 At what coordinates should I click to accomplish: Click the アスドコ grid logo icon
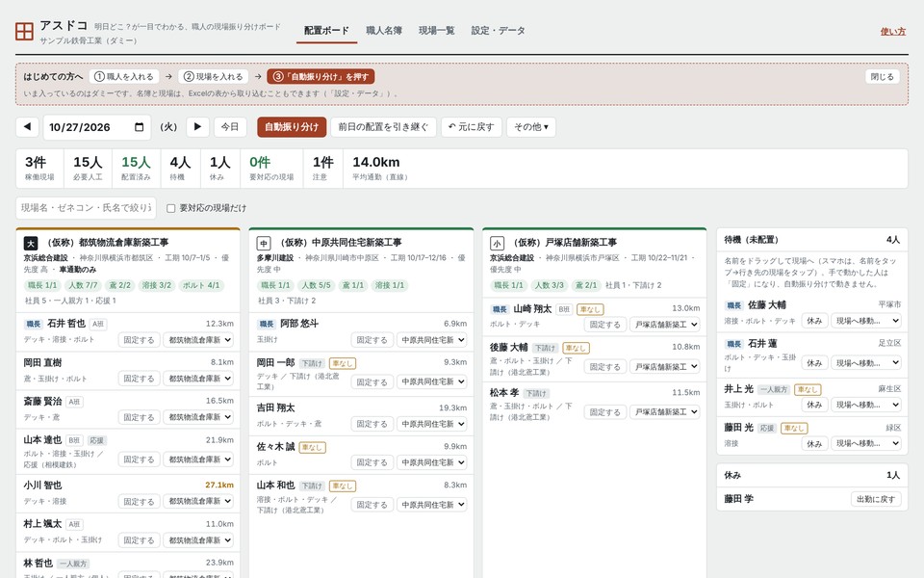(x=24, y=31)
